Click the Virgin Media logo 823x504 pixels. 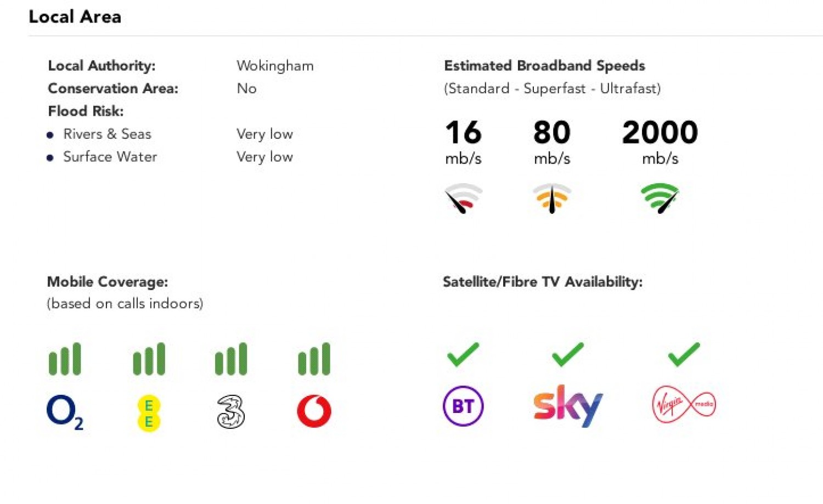point(684,405)
